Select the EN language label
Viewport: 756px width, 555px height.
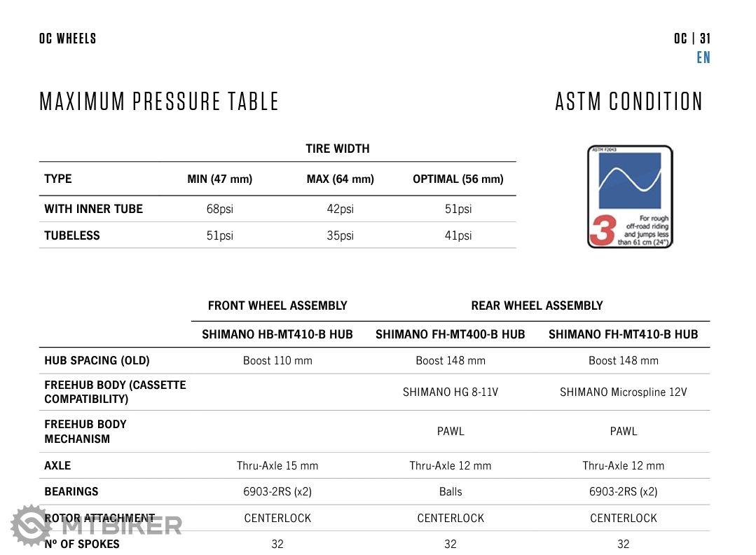[703, 57]
